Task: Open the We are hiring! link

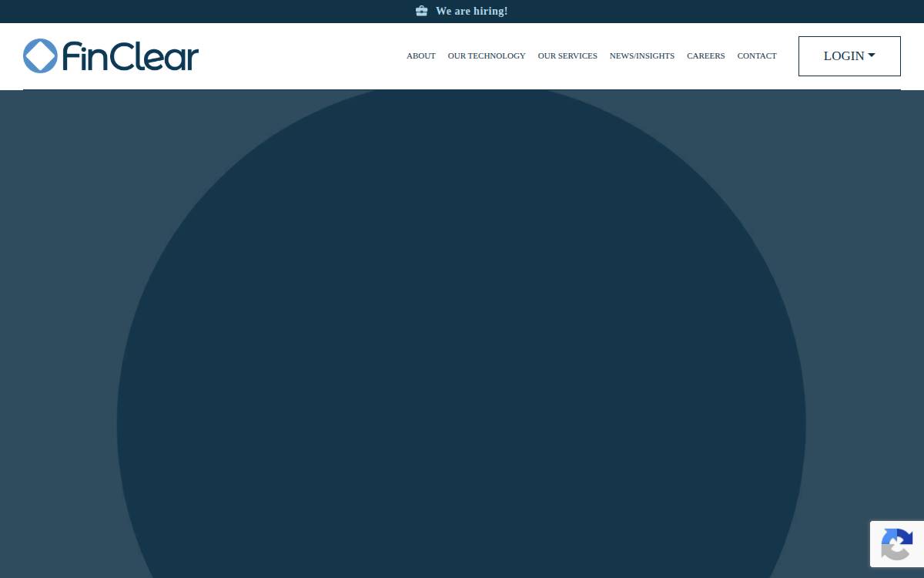Action: [x=471, y=11]
